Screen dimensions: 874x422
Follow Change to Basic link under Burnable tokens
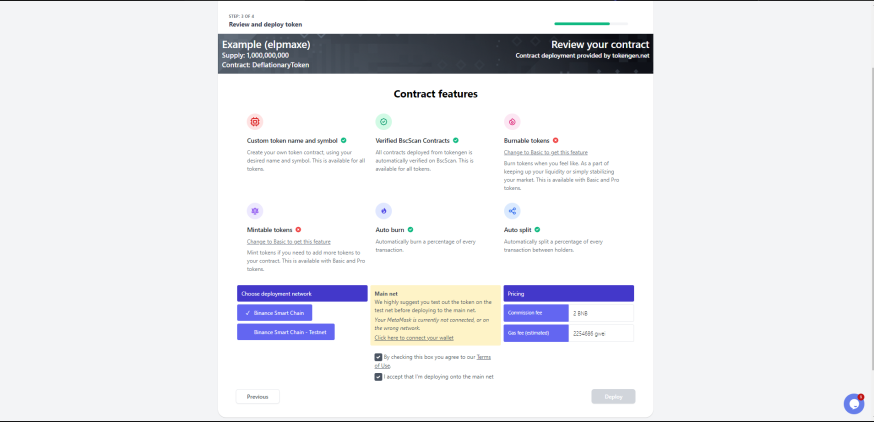pos(546,152)
